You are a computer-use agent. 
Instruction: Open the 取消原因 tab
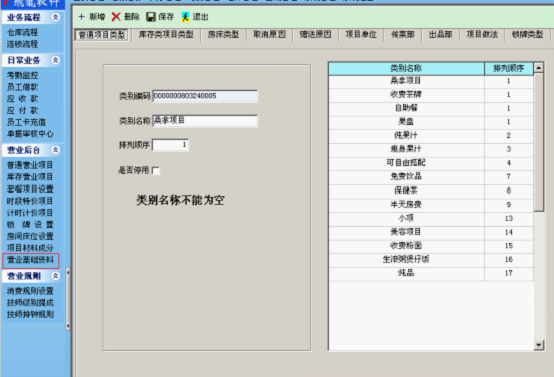click(x=270, y=35)
